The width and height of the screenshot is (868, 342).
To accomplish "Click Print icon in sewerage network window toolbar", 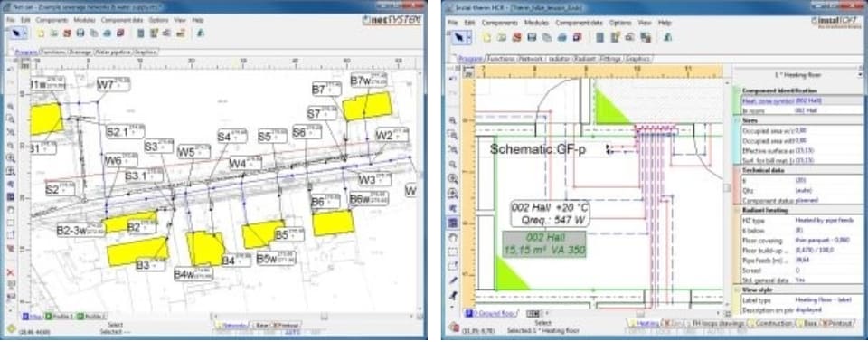I will click(107, 33).
